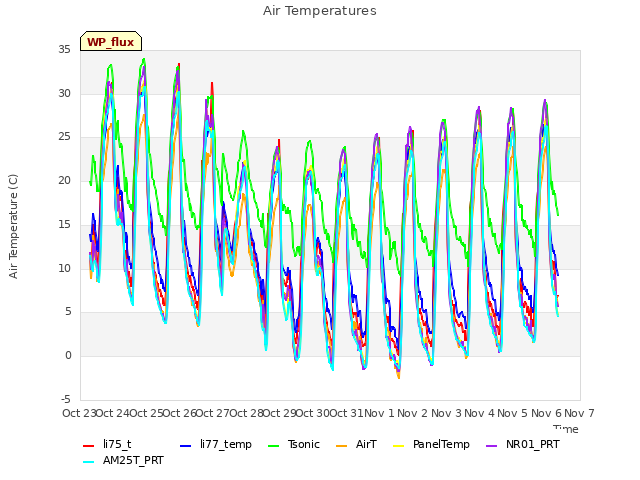Click the Tsonic legend label
This screenshot has height=480, width=640.
tap(304, 444)
